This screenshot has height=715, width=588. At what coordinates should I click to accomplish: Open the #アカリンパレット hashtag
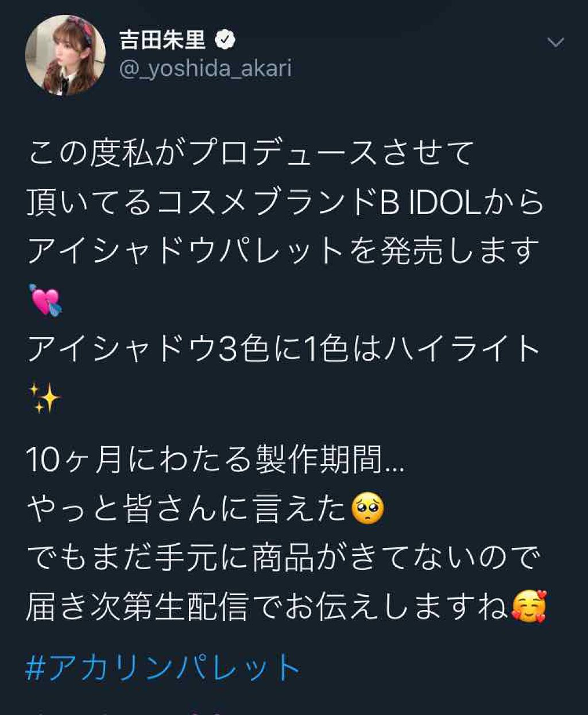[163, 668]
